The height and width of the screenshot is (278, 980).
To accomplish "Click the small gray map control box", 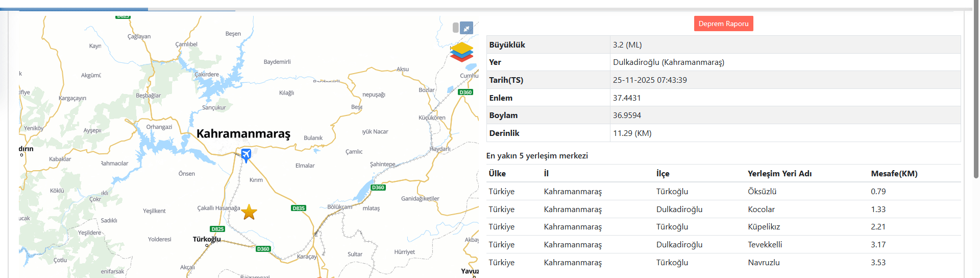I will 456,28.
